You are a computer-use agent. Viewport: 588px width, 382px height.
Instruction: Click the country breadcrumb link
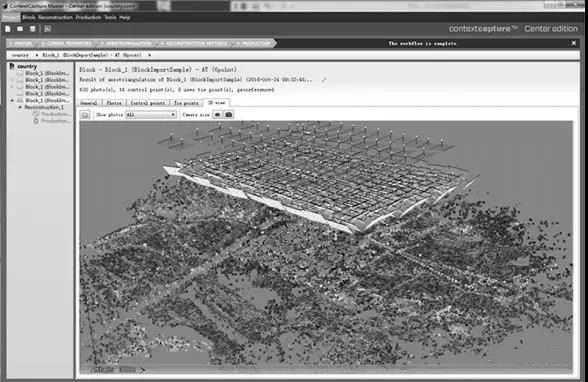(20, 55)
